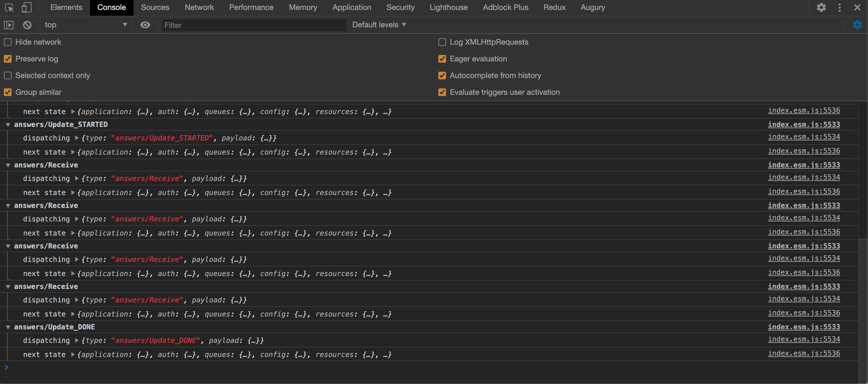
Task: Switch to the Performance tab
Action: point(251,7)
